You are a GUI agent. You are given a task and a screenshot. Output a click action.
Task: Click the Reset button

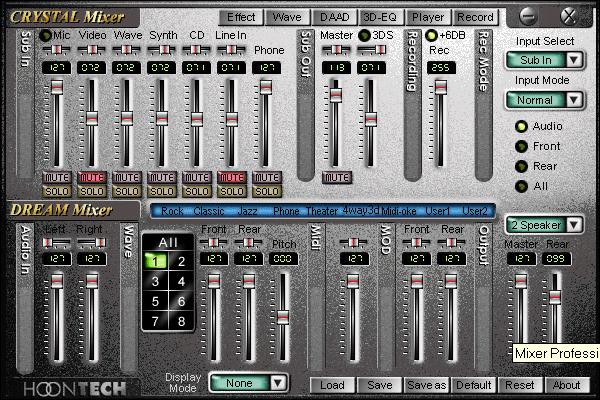pyautogui.click(x=520, y=385)
